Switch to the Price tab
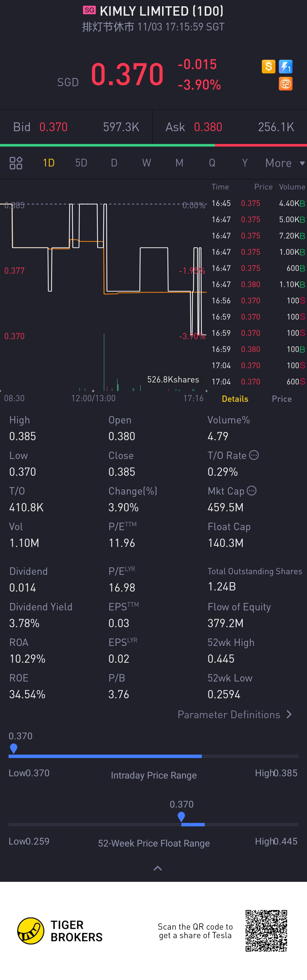 pos(281,399)
